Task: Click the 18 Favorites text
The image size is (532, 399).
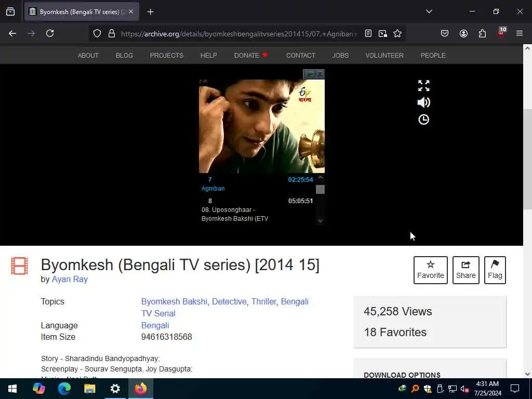Action: [x=395, y=332]
